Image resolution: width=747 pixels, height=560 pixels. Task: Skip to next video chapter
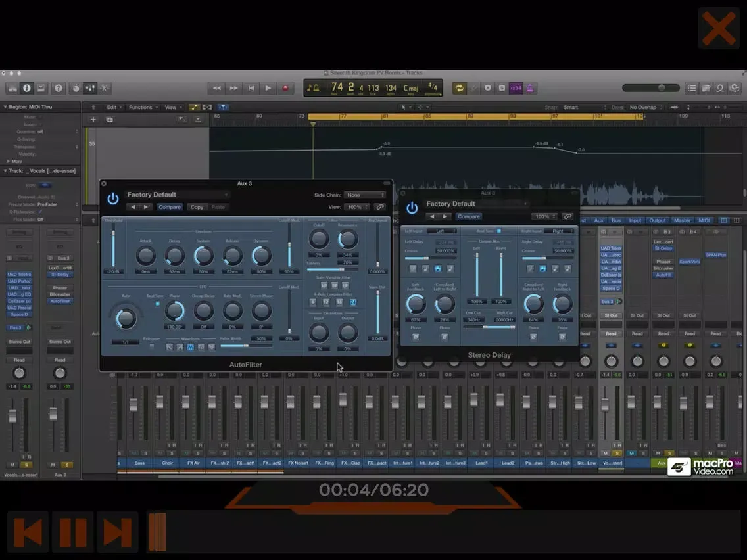[117, 532]
